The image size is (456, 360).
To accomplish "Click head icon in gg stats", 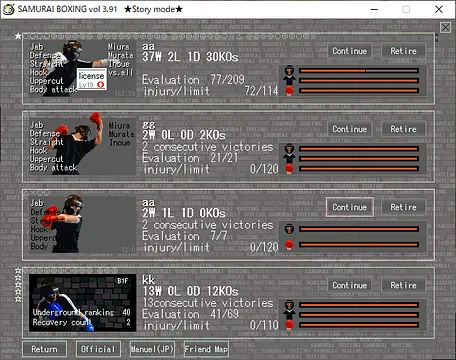I will 289,149.
